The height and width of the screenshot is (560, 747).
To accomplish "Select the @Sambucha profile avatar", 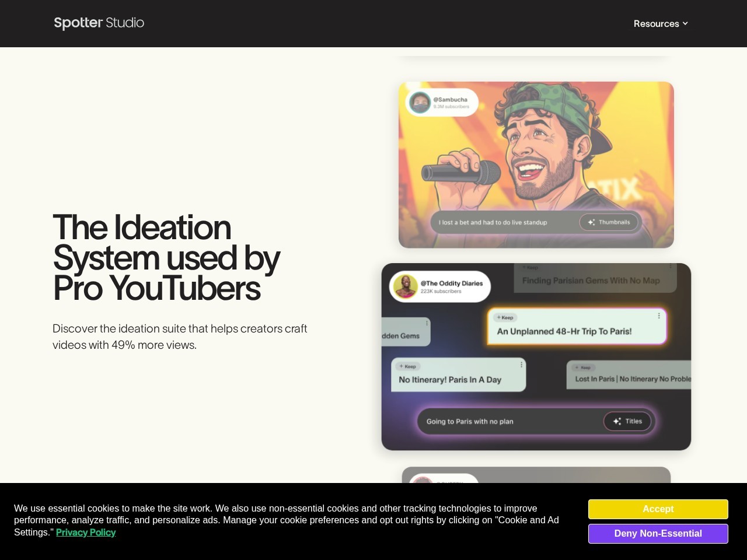I will (420, 103).
